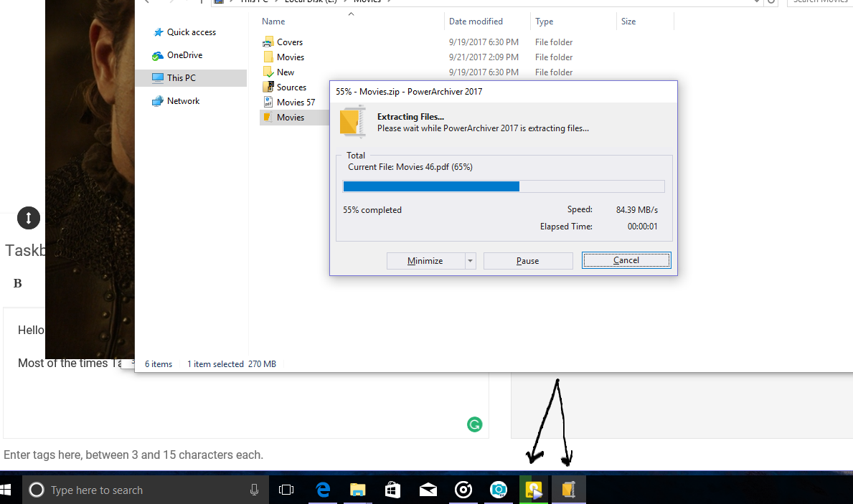The width and height of the screenshot is (853, 504).
Task: Click the extraction progress bar
Action: (x=504, y=186)
